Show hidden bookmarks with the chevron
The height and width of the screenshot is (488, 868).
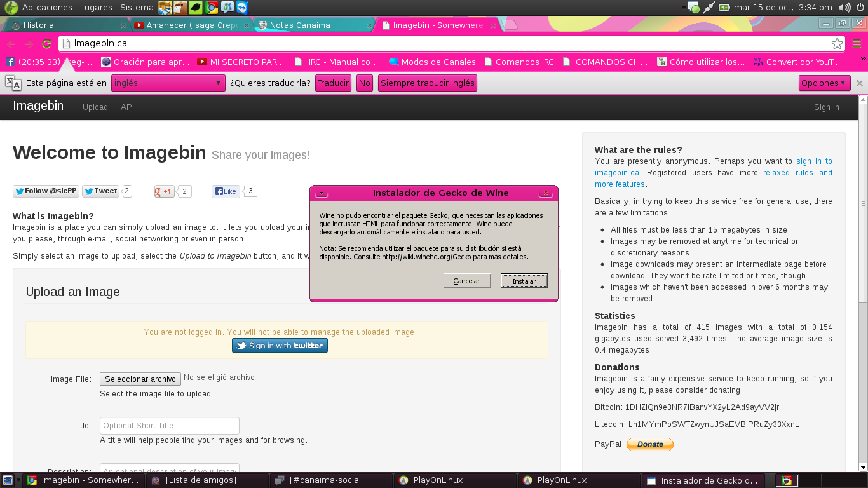coord(863,58)
